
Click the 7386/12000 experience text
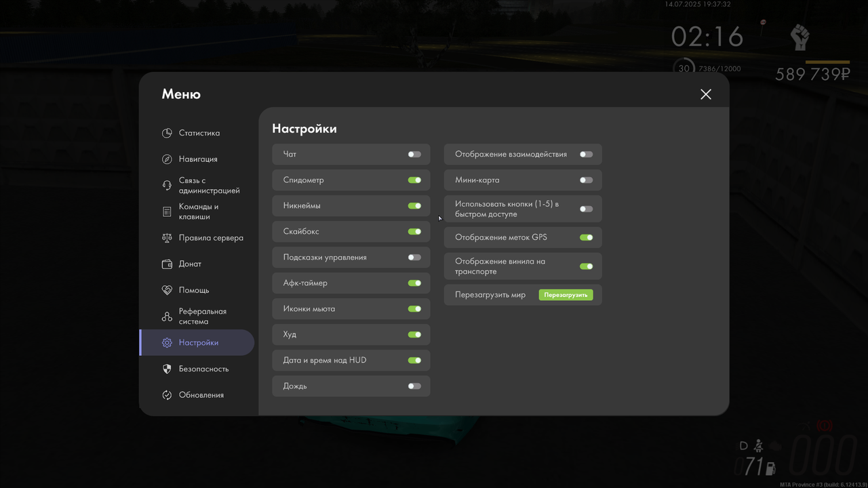[x=719, y=68]
